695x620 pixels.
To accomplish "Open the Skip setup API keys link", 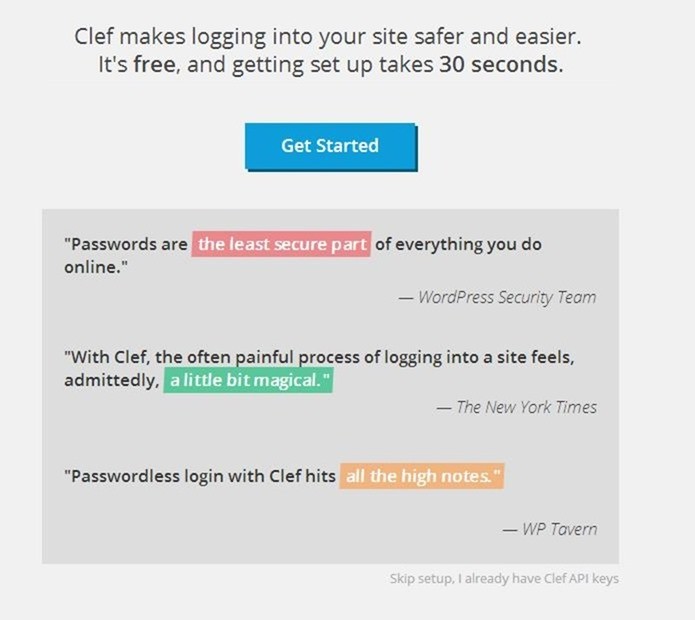I will [x=504, y=579].
